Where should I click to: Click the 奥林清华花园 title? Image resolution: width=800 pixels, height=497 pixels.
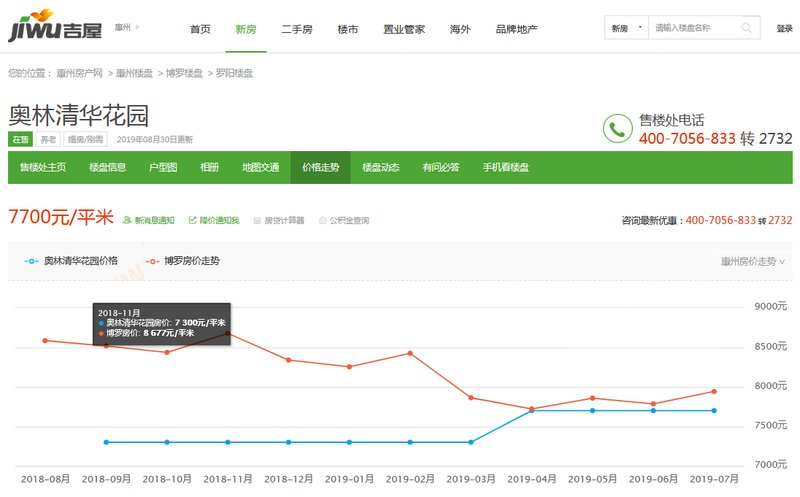pos(79,115)
